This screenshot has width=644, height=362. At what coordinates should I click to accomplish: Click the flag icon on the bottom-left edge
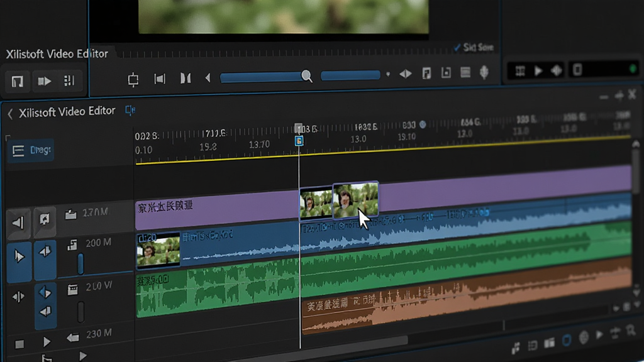47,358
